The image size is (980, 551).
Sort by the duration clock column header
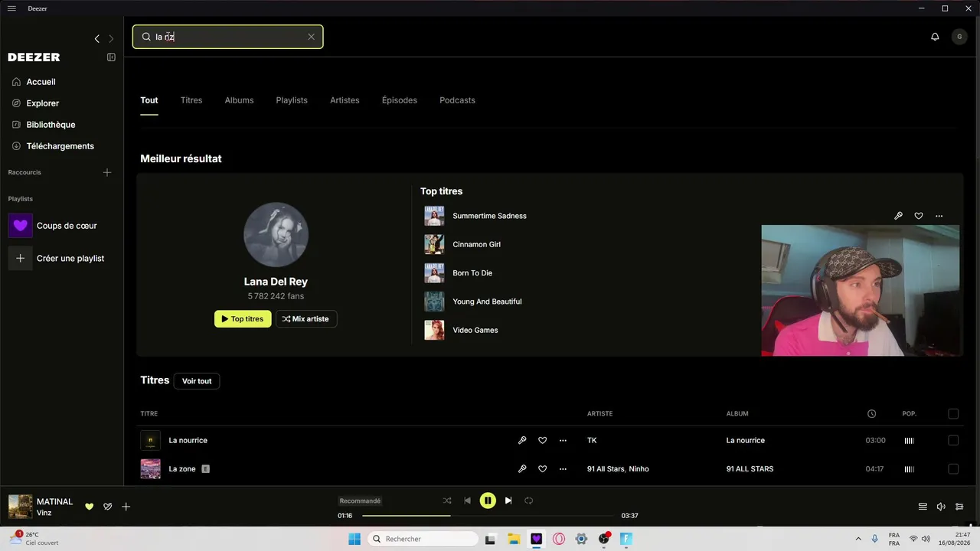coord(871,414)
